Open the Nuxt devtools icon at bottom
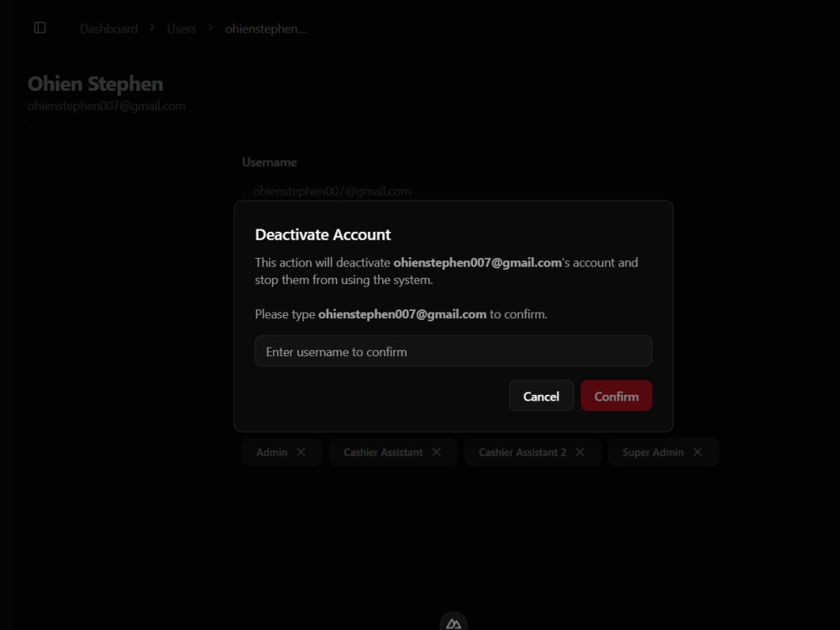The width and height of the screenshot is (840, 630). 454,623
